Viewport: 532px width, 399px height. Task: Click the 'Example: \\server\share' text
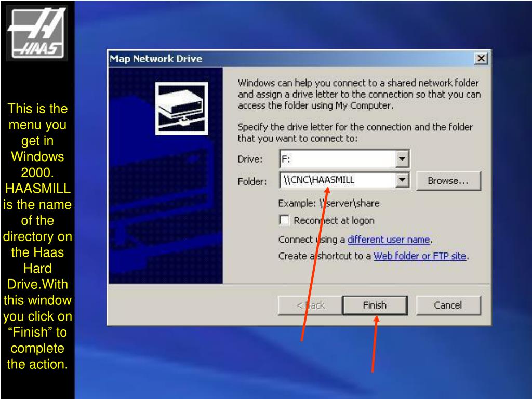pyautogui.click(x=329, y=203)
